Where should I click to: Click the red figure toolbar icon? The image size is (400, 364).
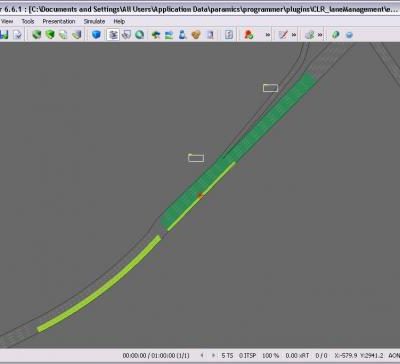pyautogui.click(x=249, y=35)
